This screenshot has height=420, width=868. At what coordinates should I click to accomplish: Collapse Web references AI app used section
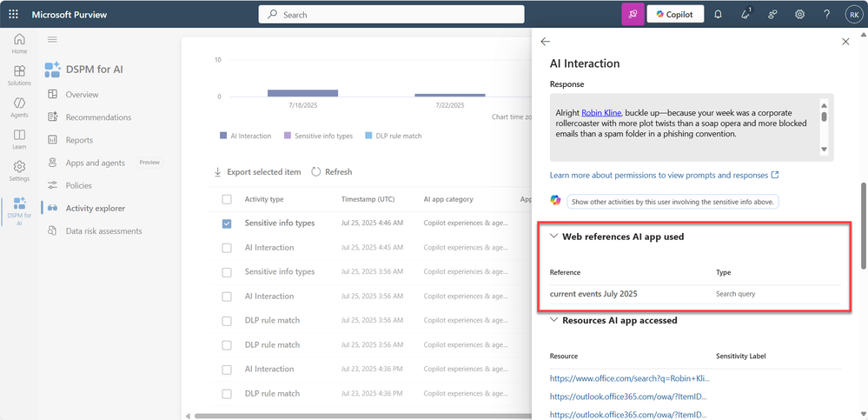(x=554, y=237)
